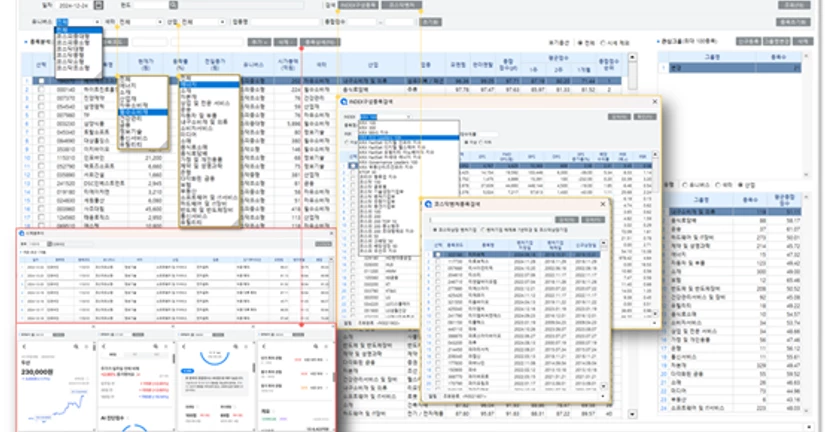Open the calendar picker beside the 2024-12-24 date

pyautogui.click(x=98, y=5)
